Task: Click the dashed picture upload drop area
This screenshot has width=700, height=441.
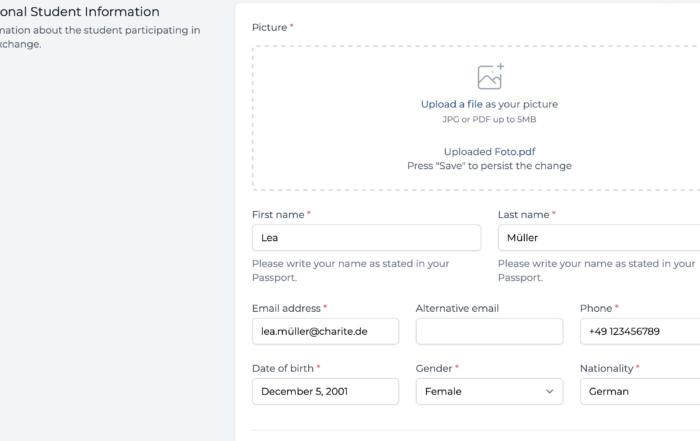Action: (x=476, y=118)
